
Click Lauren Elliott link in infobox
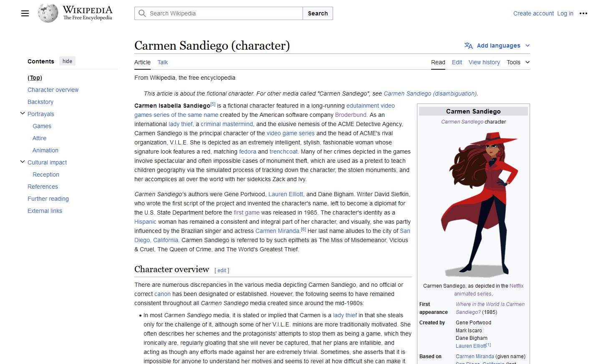tap(471, 346)
